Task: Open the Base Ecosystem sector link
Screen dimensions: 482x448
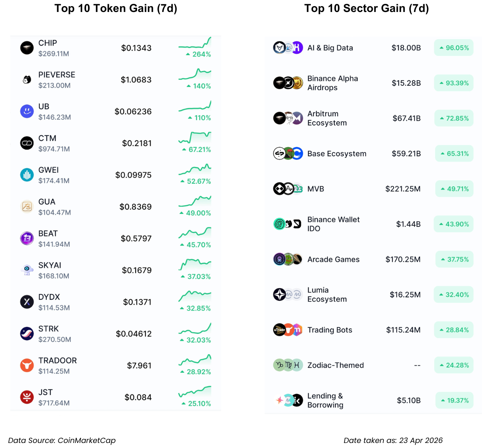Action: click(337, 154)
